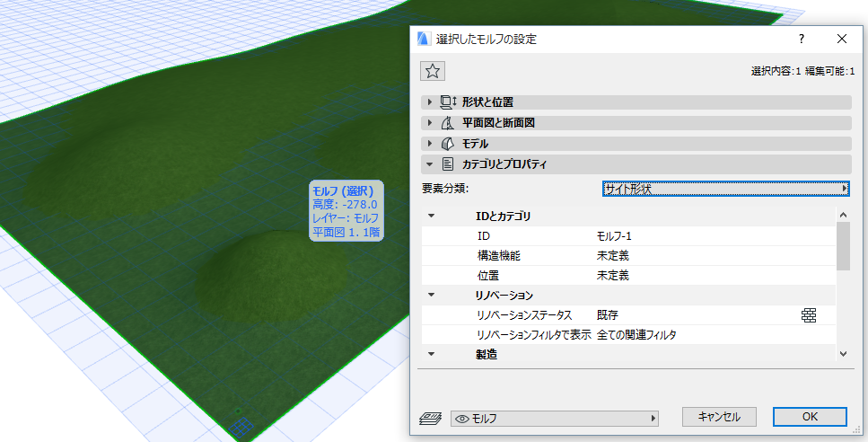Close the モルフ settings dialog

point(842,39)
